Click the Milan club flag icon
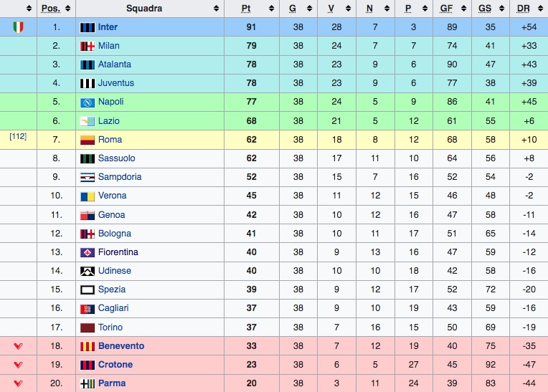548x392 pixels. point(88,46)
